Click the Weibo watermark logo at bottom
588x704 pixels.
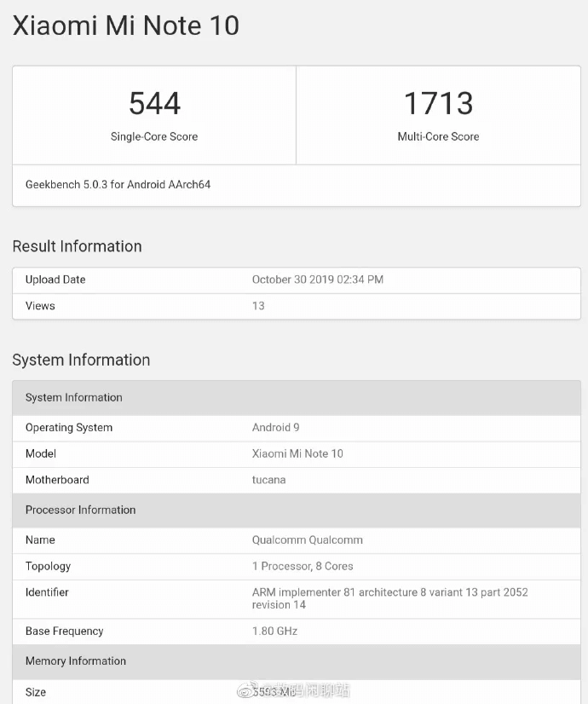click(244, 691)
